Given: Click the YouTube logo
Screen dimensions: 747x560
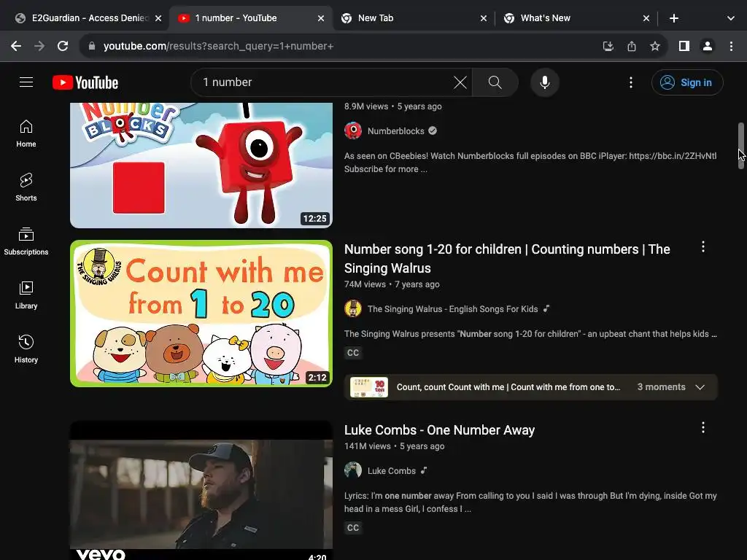Looking at the screenshot, I should pos(85,82).
